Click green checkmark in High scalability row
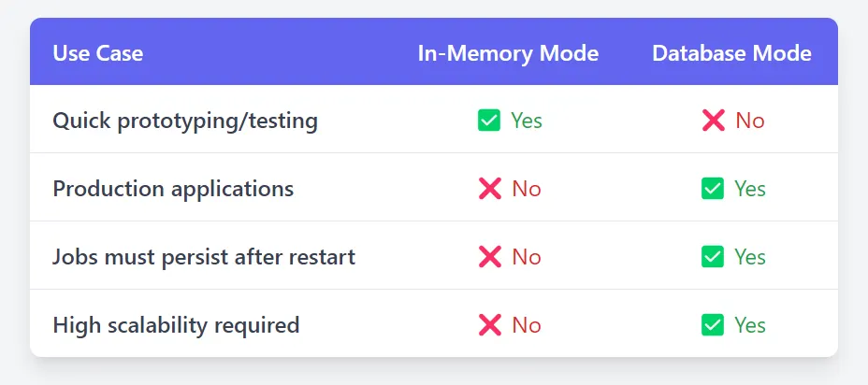Viewport: 868px width, 385px height. click(x=713, y=324)
